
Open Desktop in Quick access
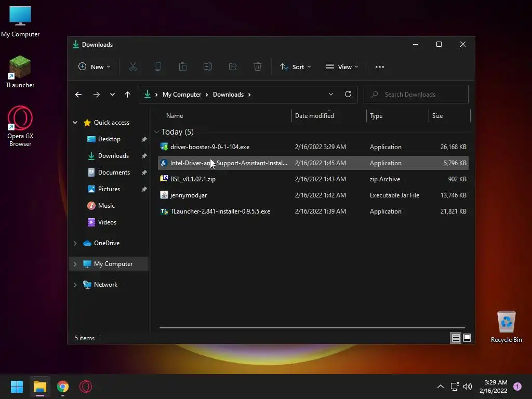click(x=109, y=139)
